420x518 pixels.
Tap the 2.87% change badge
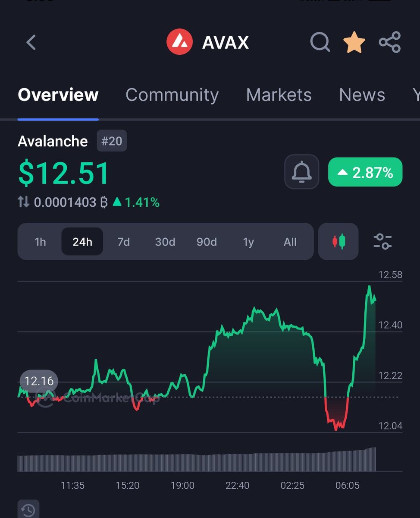click(x=365, y=172)
